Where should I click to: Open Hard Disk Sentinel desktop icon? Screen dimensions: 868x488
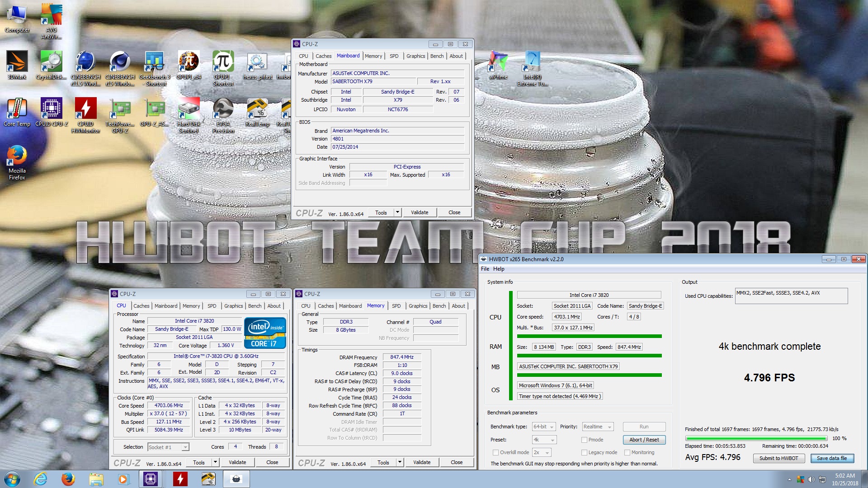pyautogui.click(x=189, y=115)
